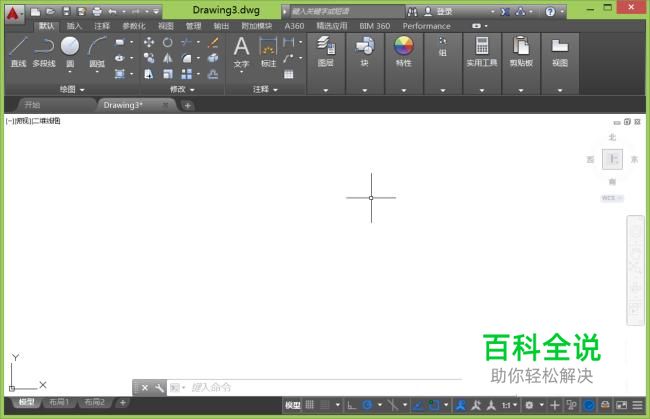Toggle the grid display in status bar

click(310, 405)
